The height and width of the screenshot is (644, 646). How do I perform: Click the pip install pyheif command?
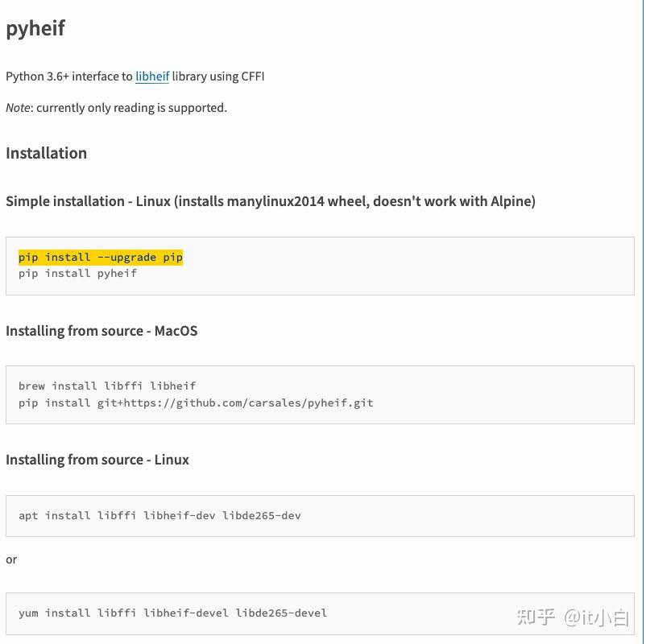(x=77, y=274)
